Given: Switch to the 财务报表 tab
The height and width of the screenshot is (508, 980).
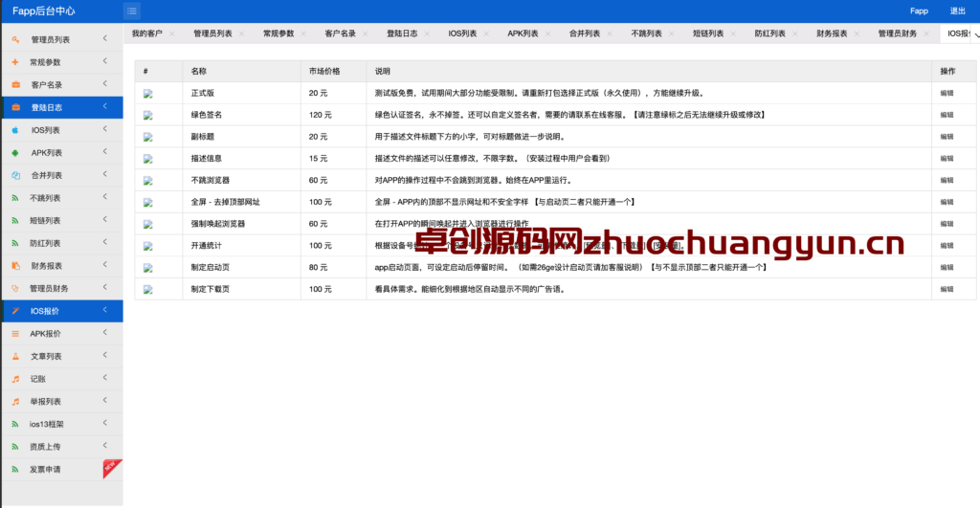Looking at the screenshot, I should [x=832, y=33].
